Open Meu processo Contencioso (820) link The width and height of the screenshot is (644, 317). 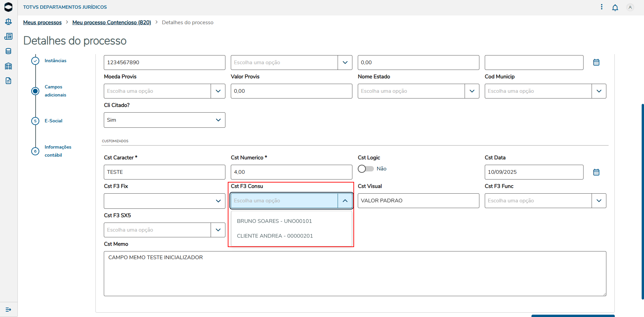[112, 23]
